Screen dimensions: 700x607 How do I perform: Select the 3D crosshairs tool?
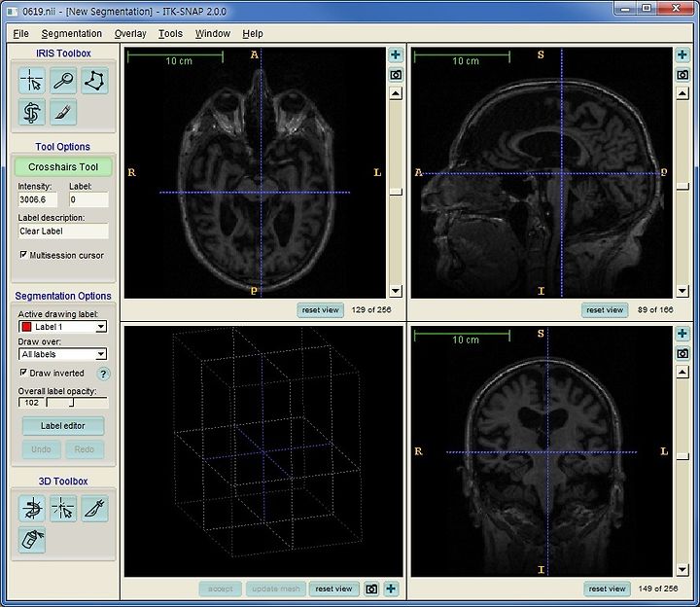pos(63,509)
